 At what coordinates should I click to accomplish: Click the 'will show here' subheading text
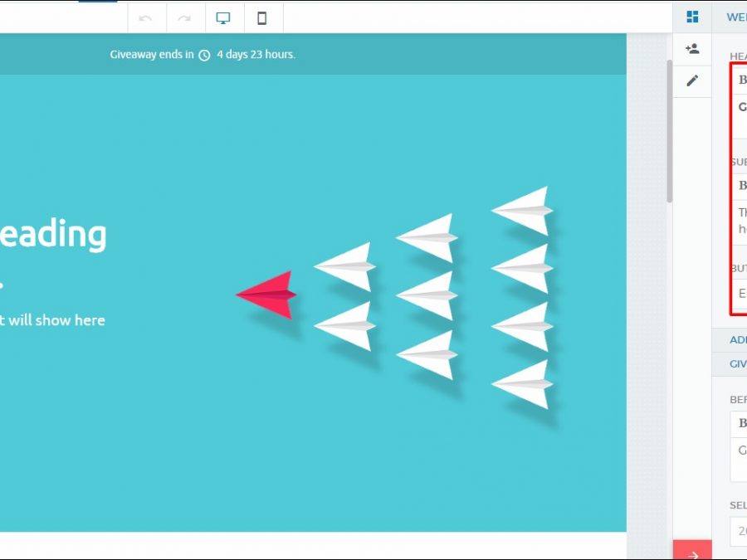coord(53,320)
